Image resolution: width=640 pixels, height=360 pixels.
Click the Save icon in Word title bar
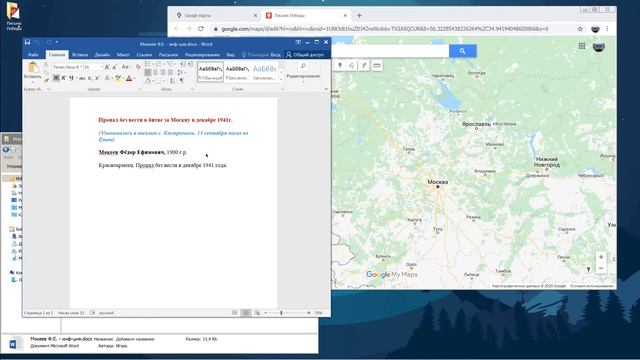click(x=27, y=42)
